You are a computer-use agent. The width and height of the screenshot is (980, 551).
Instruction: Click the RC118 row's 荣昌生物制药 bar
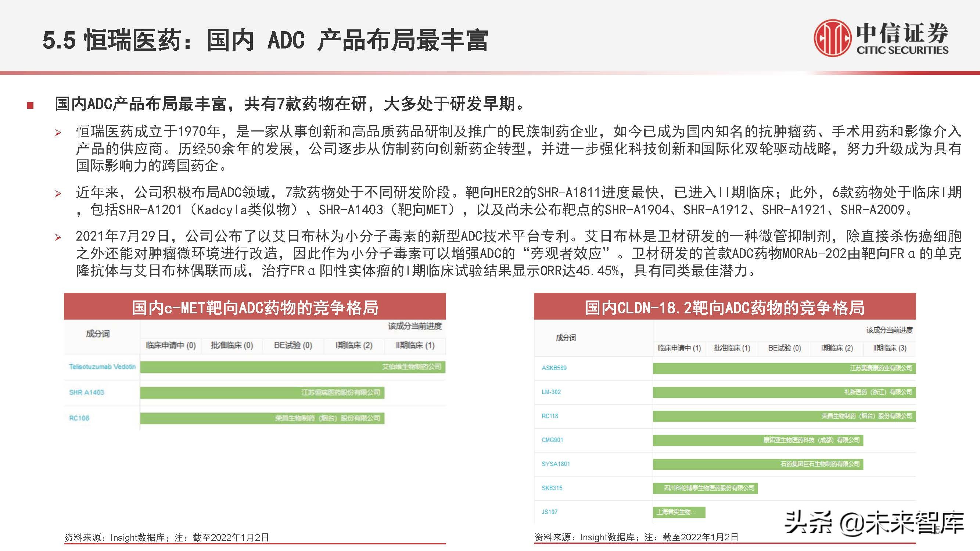785,416
